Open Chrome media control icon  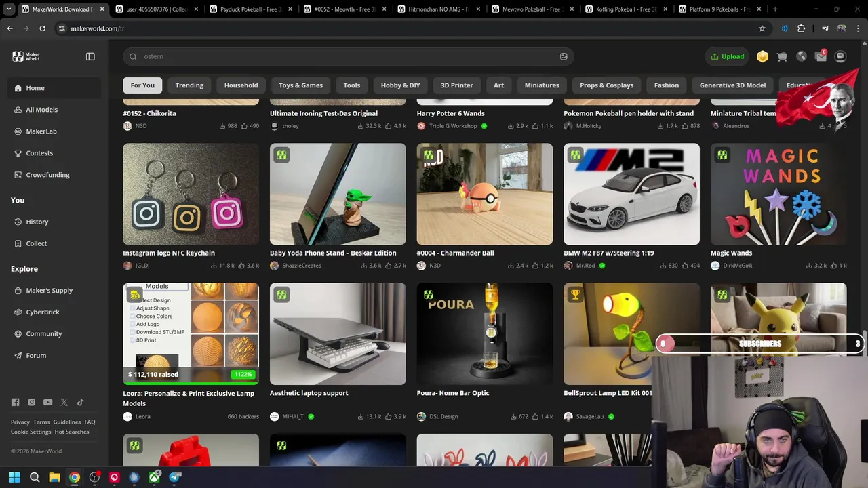click(825, 28)
